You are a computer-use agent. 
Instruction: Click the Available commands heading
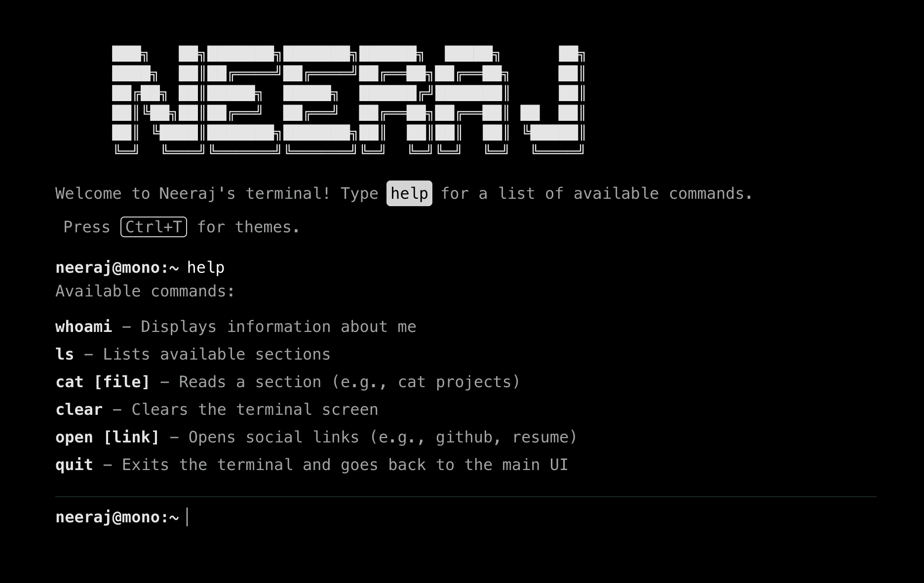pyautogui.click(x=145, y=291)
